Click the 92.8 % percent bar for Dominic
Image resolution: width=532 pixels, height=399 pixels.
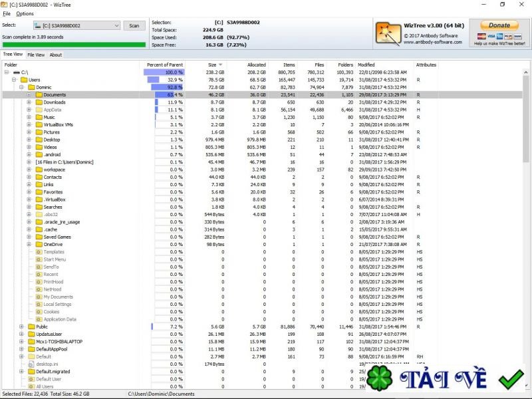[168, 87]
